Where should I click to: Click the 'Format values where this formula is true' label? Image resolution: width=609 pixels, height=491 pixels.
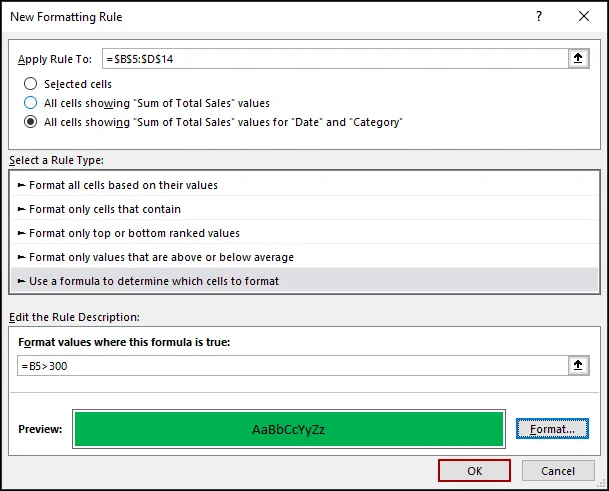tap(124, 342)
